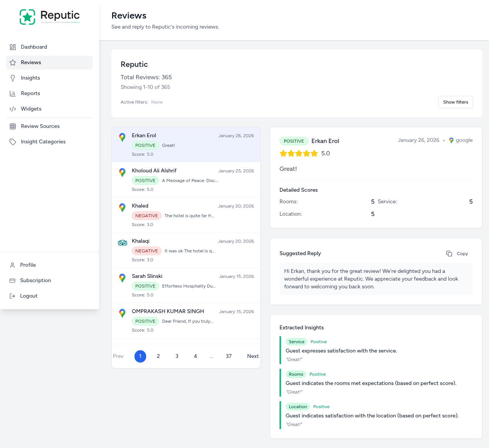The image size is (489, 448).
Task: Click the 'Detailed Scores' heading
Action: point(298,190)
